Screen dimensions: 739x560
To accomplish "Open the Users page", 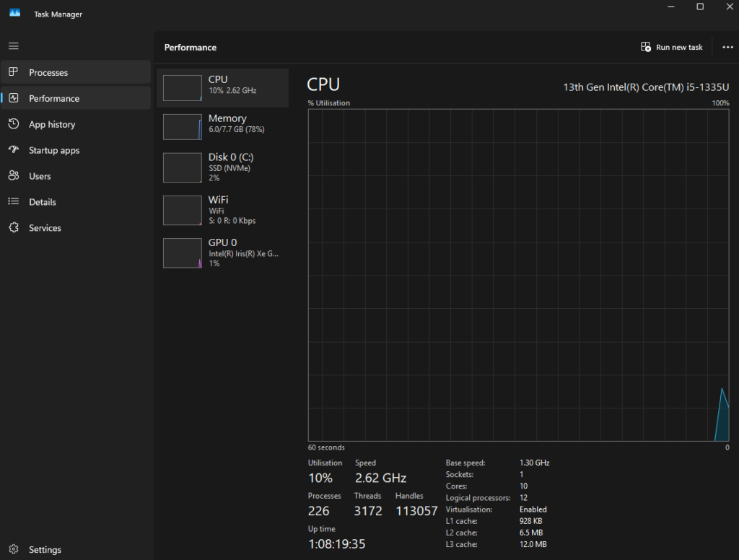I will (x=76, y=176).
